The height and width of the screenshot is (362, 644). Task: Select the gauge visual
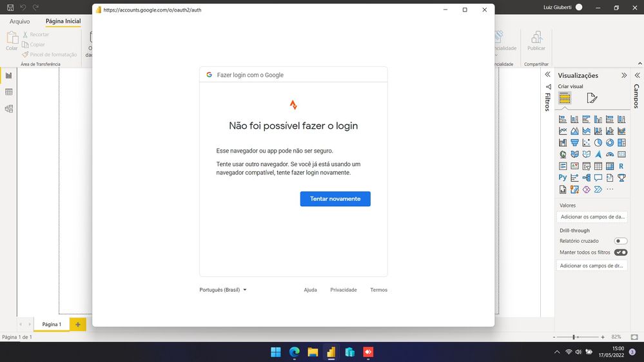click(610, 155)
